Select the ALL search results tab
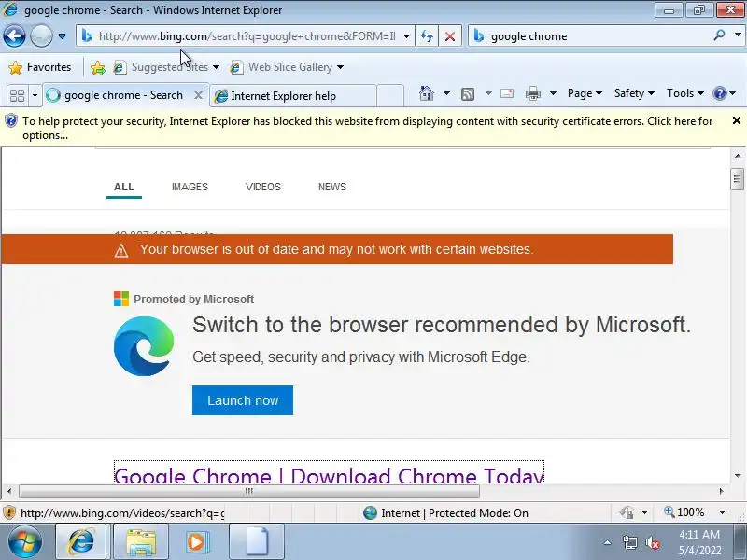This screenshot has width=747, height=560. (x=124, y=187)
